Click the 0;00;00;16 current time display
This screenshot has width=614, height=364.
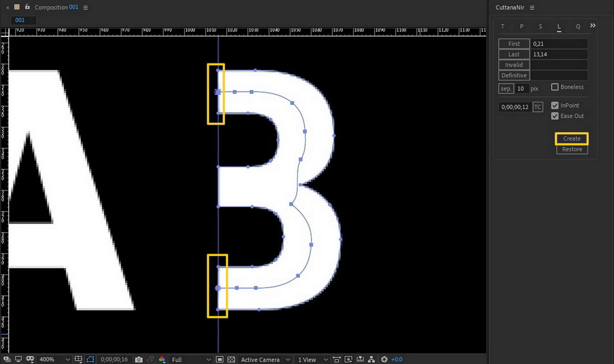coord(115,360)
